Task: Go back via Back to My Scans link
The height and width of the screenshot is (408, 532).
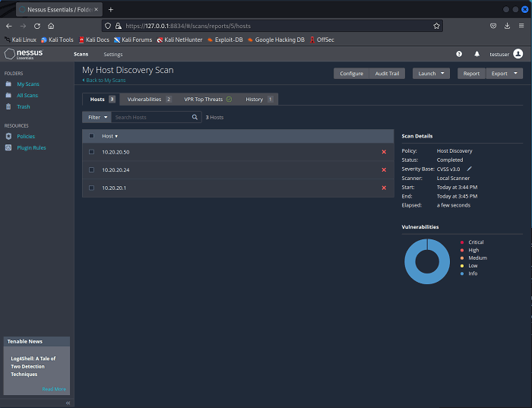Action: click(104, 80)
